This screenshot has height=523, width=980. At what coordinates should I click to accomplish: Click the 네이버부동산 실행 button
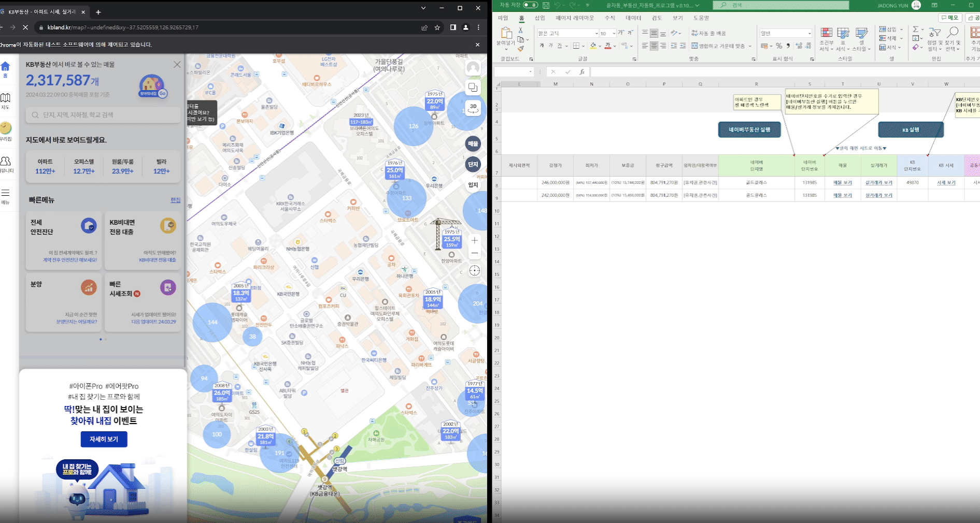749,129
